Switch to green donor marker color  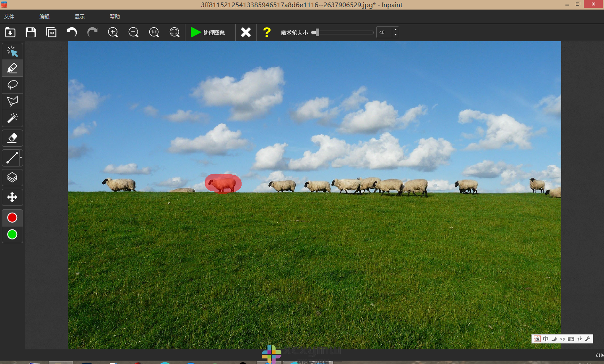click(x=12, y=234)
